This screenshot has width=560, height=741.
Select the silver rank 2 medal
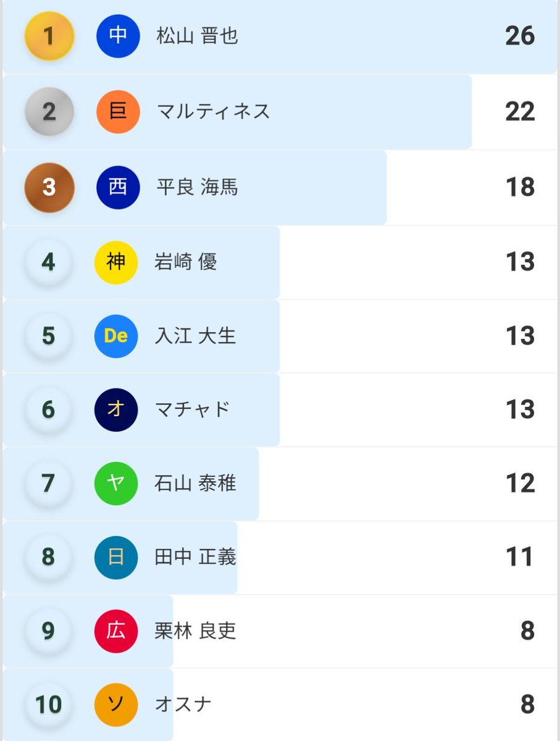pos(49,112)
